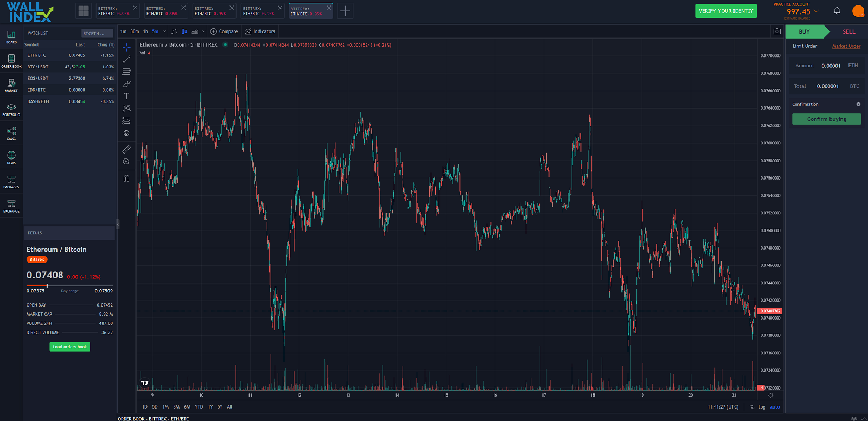The image size is (868, 421).
Task: Open chart settings gear icon
Action: (x=770, y=396)
